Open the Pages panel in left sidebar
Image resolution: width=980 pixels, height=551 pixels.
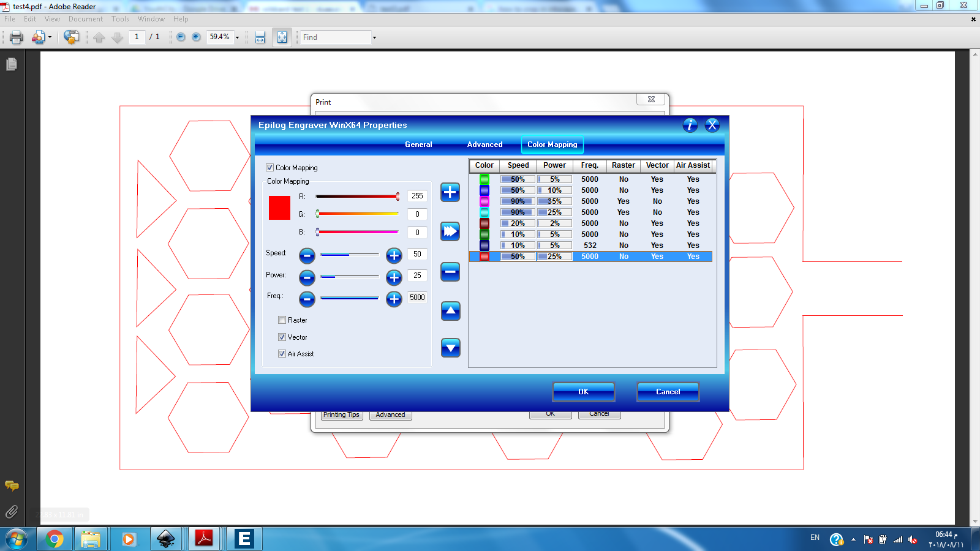coord(12,64)
